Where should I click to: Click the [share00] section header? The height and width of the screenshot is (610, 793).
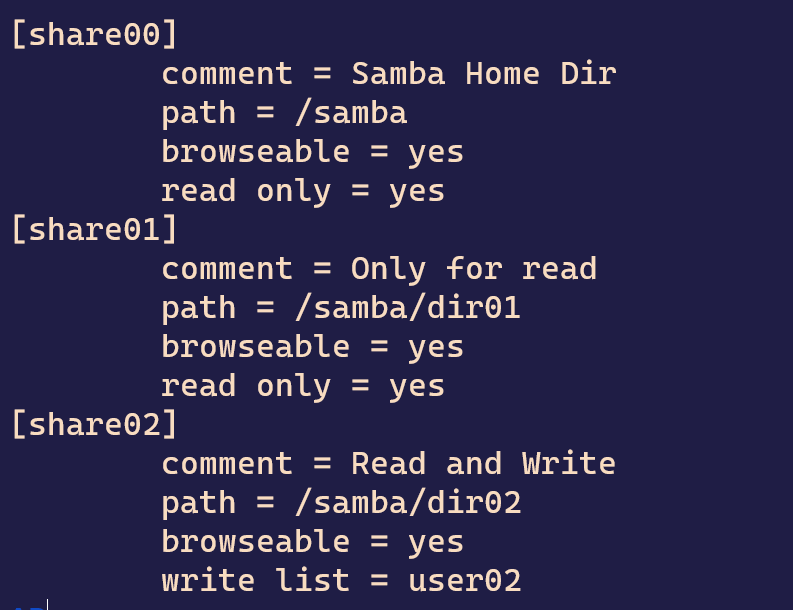[94, 35]
